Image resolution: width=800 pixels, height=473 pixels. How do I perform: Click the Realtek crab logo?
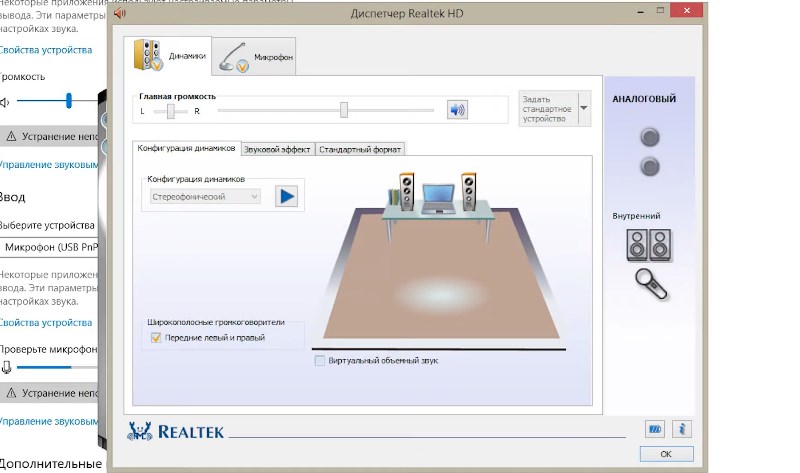(x=139, y=432)
